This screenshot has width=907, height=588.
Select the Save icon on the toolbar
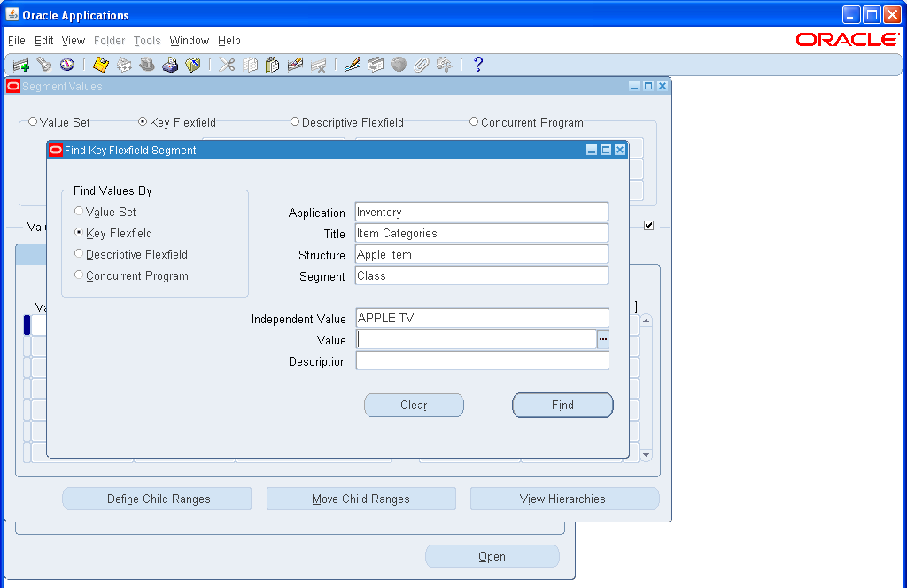pyautogui.click(x=100, y=64)
